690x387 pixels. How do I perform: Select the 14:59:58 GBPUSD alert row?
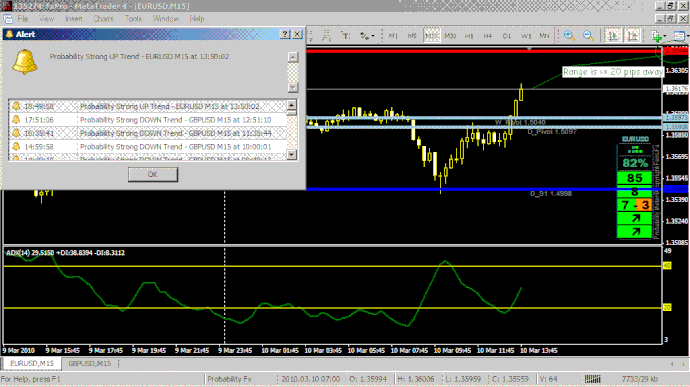(x=148, y=147)
